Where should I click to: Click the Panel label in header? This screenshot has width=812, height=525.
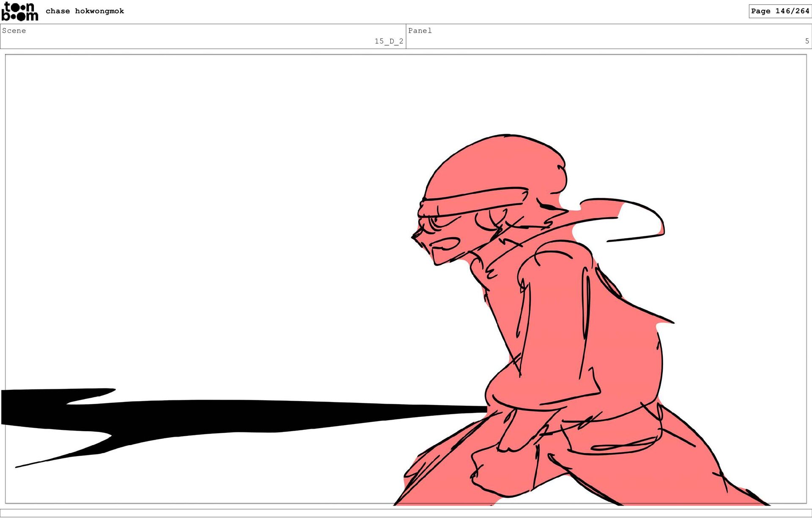coord(420,30)
